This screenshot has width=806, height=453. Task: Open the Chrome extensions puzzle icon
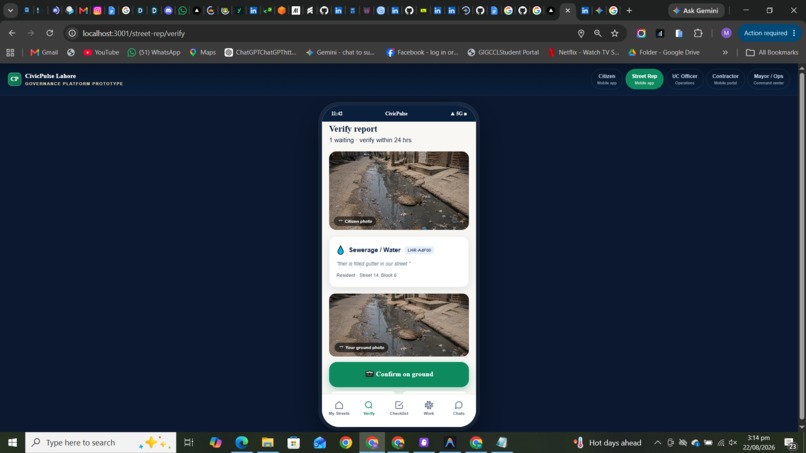[x=698, y=33]
